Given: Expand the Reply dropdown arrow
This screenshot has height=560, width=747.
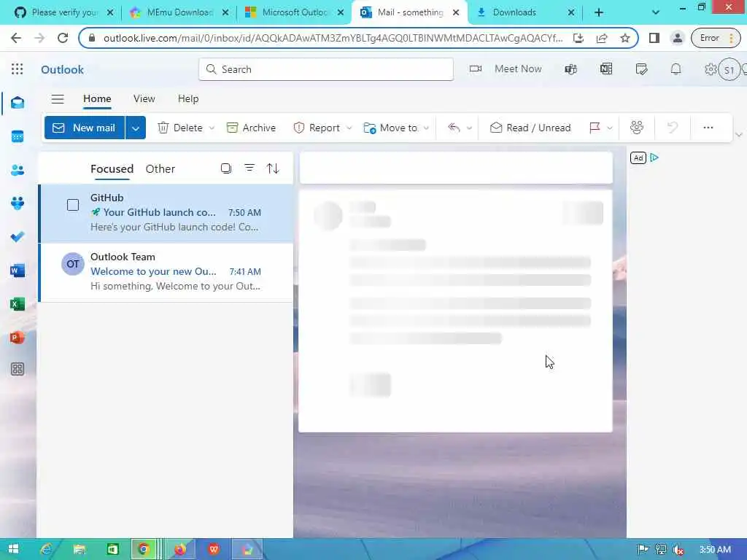Looking at the screenshot, I should [469, 128].
